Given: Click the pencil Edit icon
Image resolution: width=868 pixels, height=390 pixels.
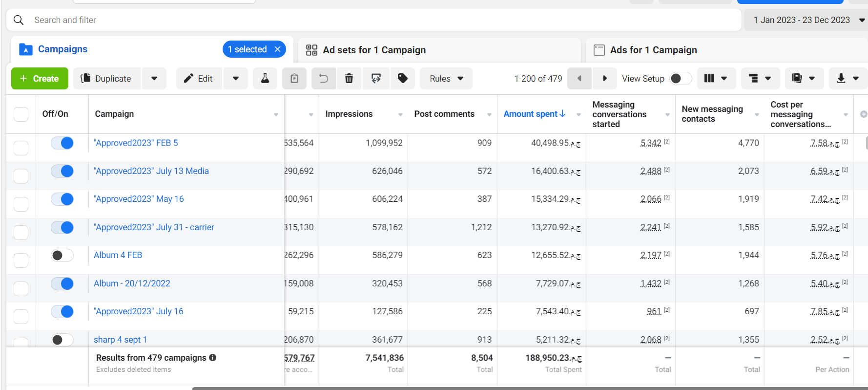Looking at the screenshot, I should coord(188,78).
